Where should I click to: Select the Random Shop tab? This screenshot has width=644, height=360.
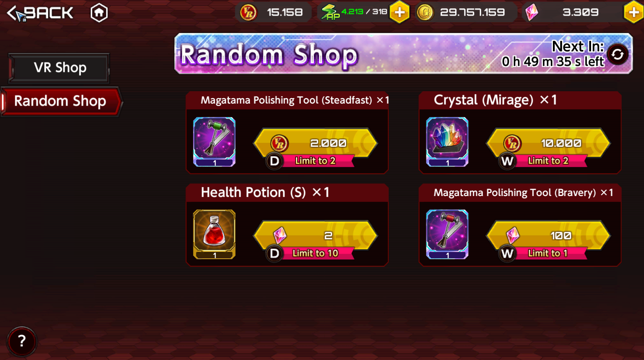[61, 101]
